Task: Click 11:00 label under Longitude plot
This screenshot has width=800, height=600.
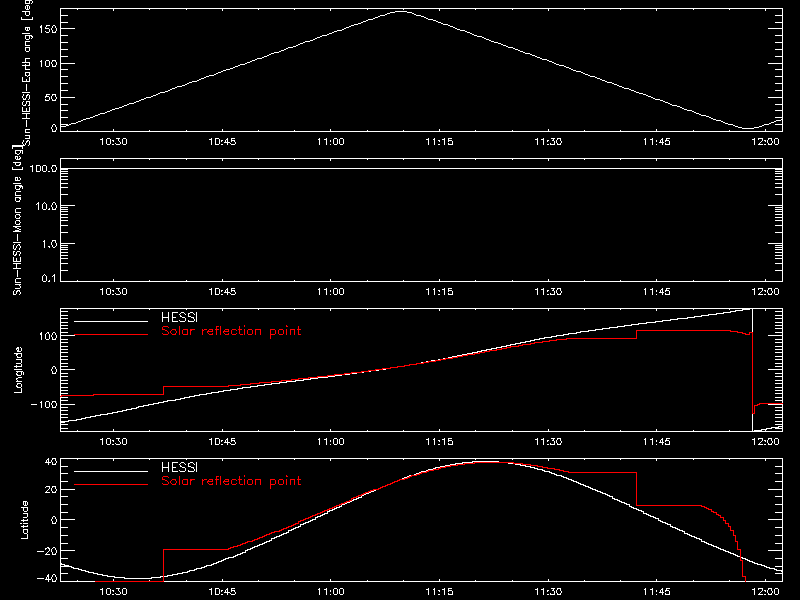Action: (331, 442)
